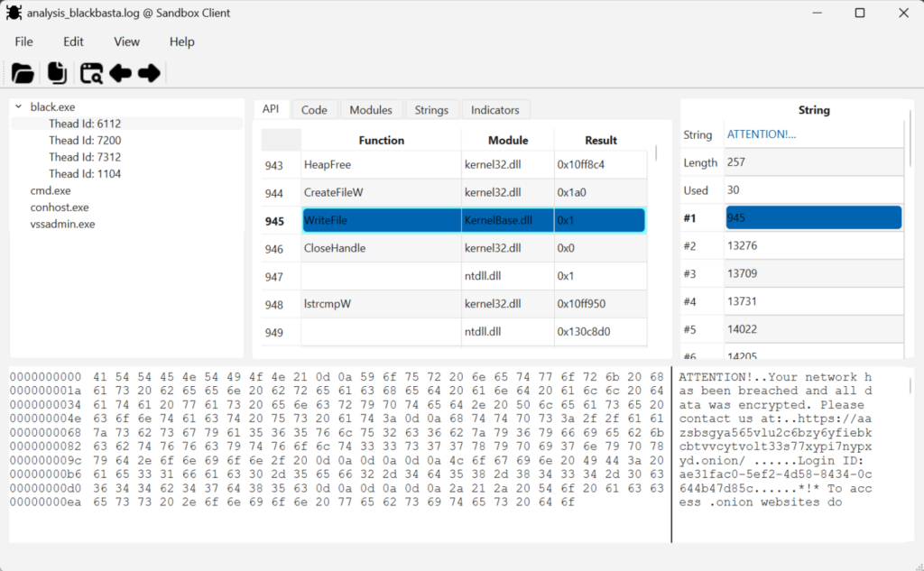The image size is (924, 571).
Task: Switch to the API tab
Action: click(271, 109)
